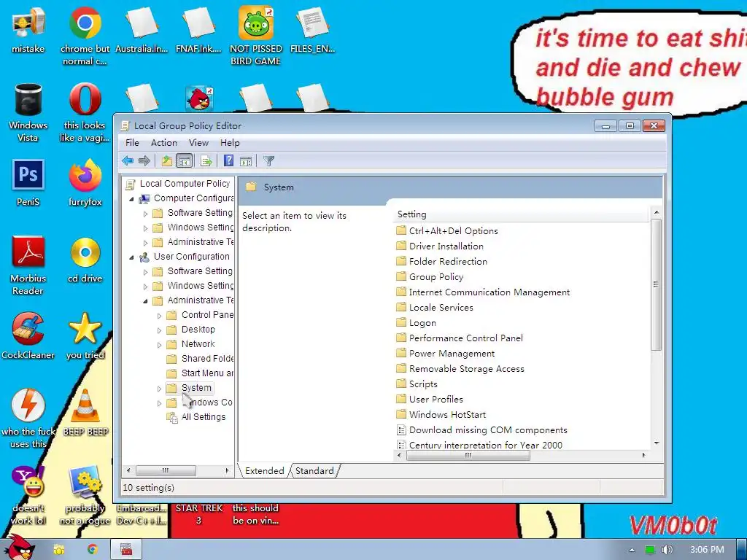Open the you tried star icon
The image size is (747, 560).
point(85,336)
